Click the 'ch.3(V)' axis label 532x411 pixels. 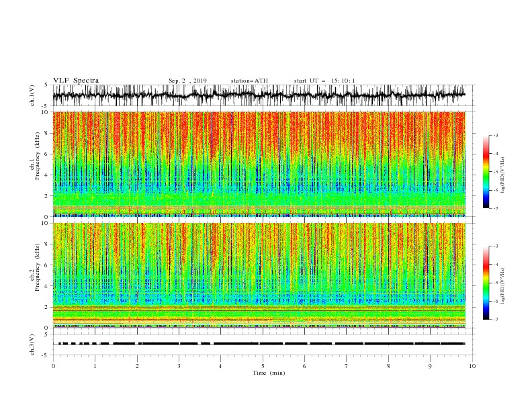[x=32, y=345]
